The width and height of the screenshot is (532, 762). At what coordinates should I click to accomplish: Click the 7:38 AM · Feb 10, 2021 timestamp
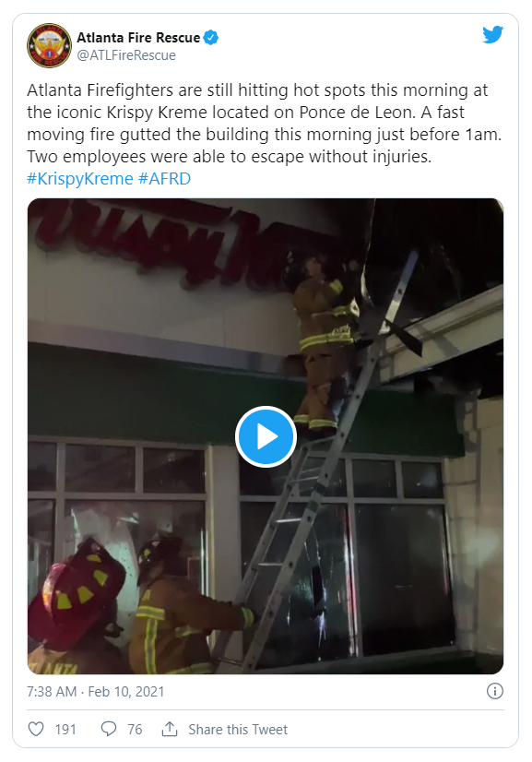coord(96,692)
